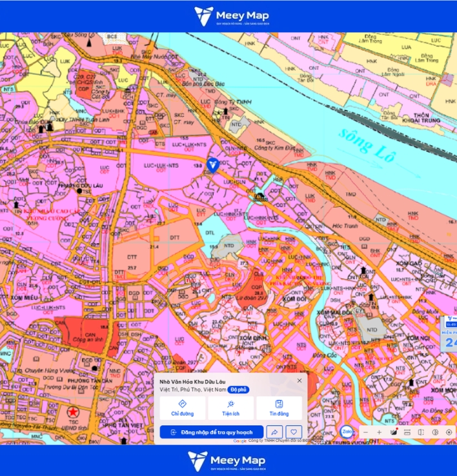Click the XÓM ĐỒI label
The width and height of the screenshot is (457, 476).
(x=294, y=299)
